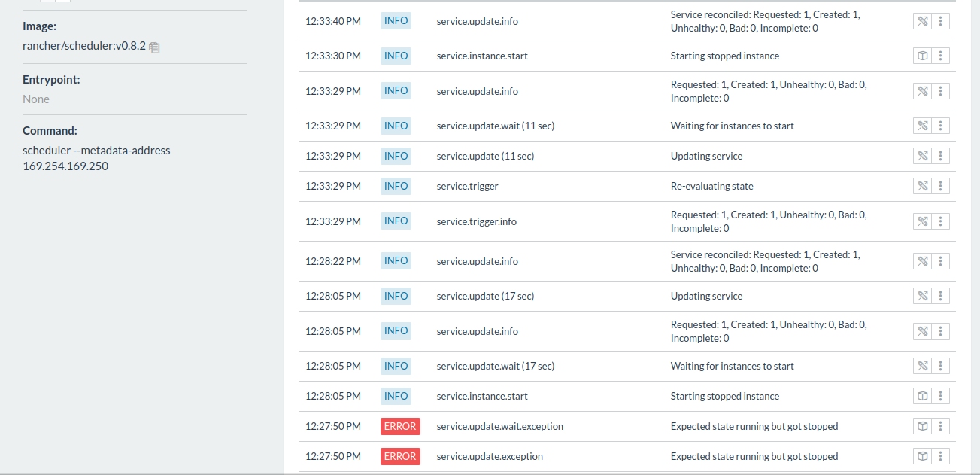The image size is (980, 475).
Task: Click Updating service text in 11 sec row
Action: point(706,156)
